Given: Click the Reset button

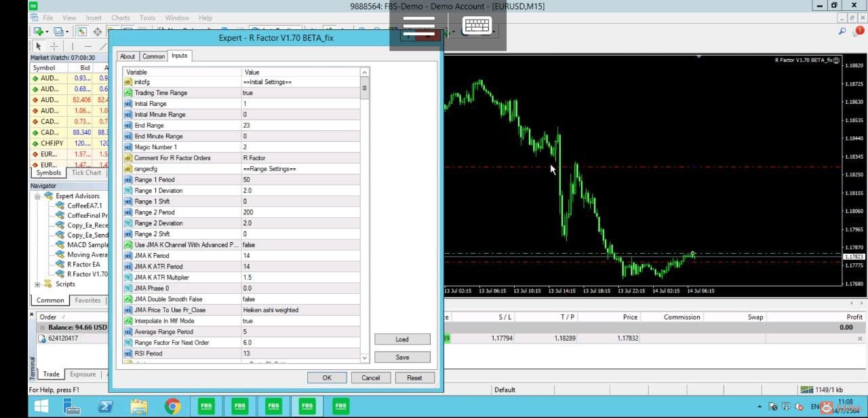Looking at the screenshot, I should coord(414,378).
